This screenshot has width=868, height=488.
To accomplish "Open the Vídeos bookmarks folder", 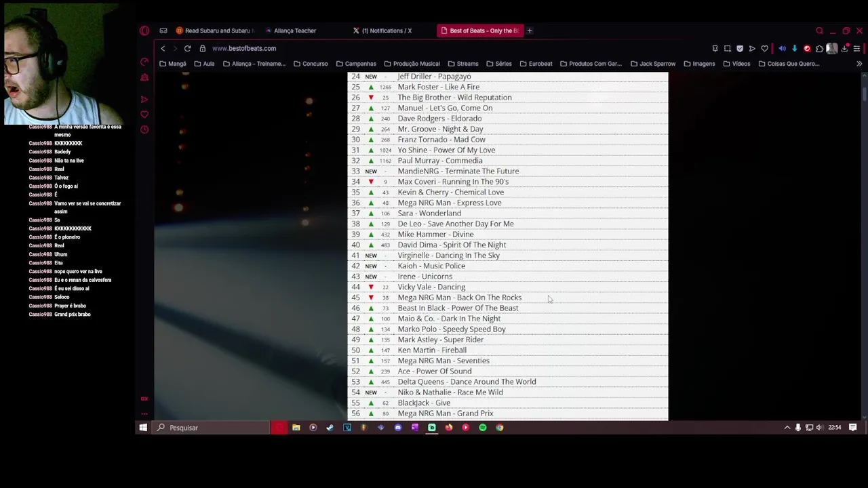I will coord(736,64).
